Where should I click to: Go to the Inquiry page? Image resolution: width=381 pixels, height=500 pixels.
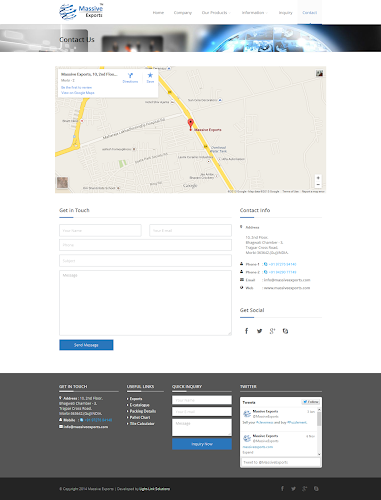tap(285, 13)
